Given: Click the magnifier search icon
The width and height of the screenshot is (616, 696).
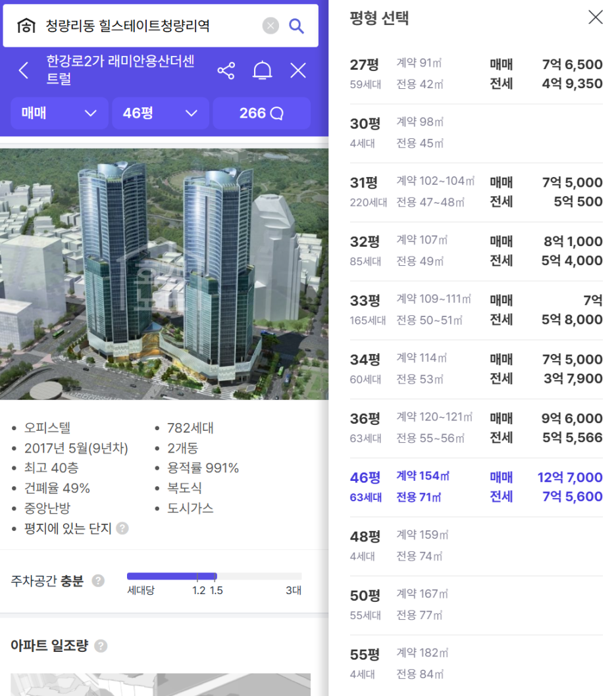Looking at the screenshot, I should (296, 26).
